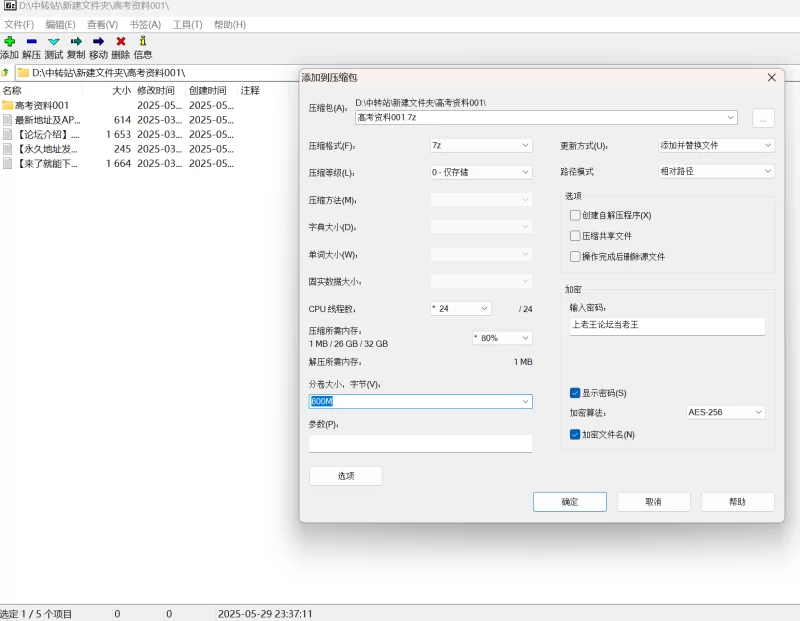Click the password input field
Screen dimensions: 800x621
pos(667,326)
